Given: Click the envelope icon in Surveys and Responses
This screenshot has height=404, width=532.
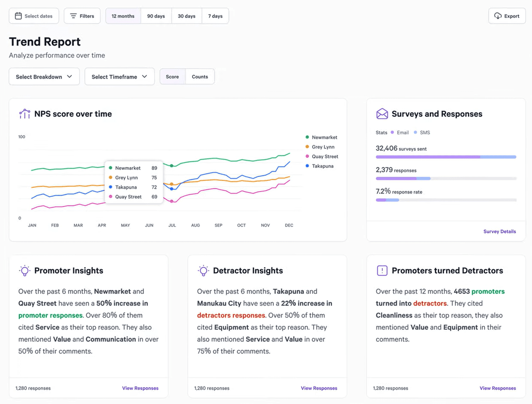Looking at the screenshot, I should 382,114.
